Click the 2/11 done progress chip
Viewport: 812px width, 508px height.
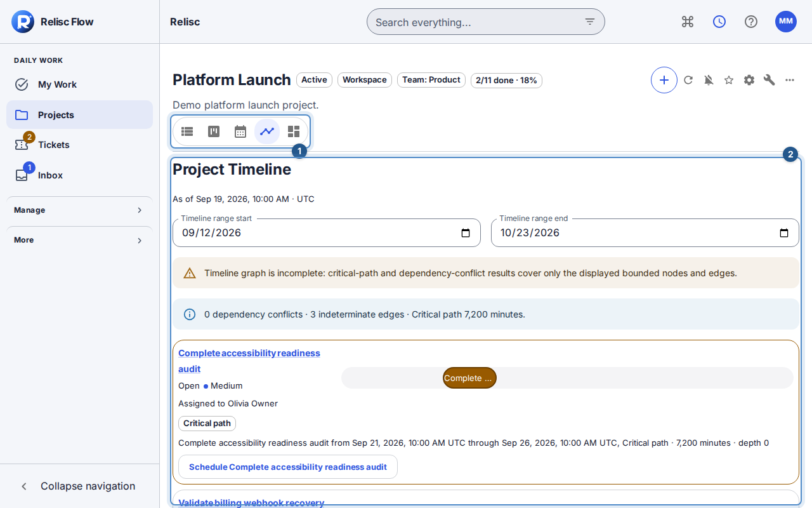pos(506,81)
